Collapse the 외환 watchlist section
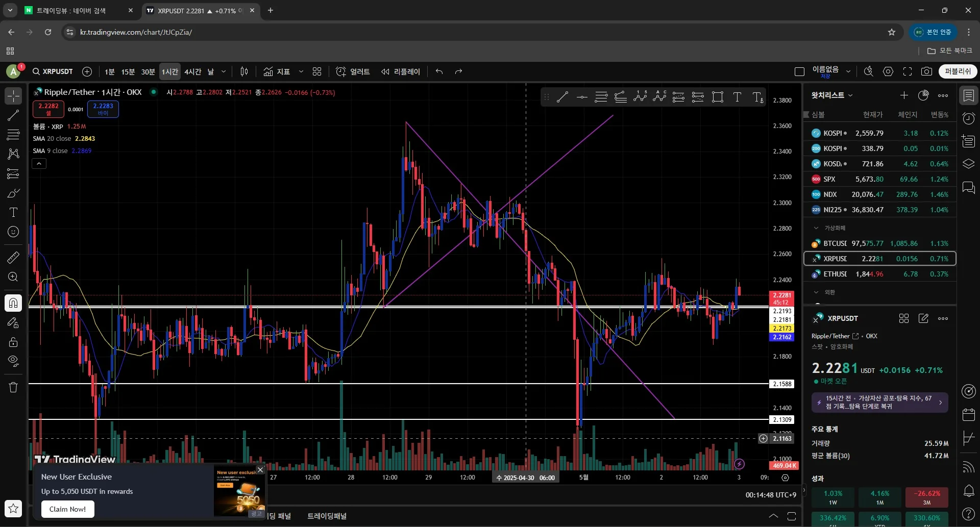The image size is (980, 527). (816, 292)
